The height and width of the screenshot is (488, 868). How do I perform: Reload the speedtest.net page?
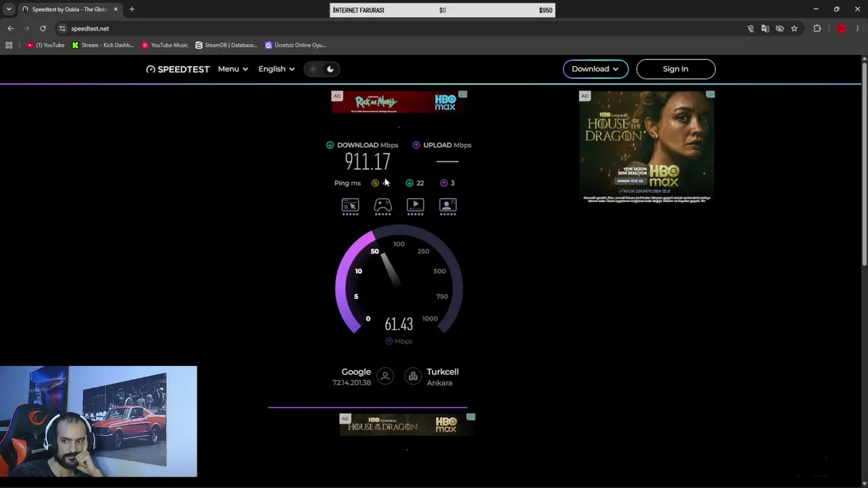point(43,28)
